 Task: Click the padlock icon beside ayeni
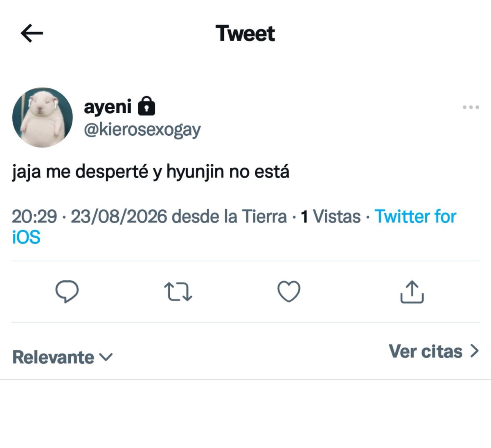click(x=146, y=106)
